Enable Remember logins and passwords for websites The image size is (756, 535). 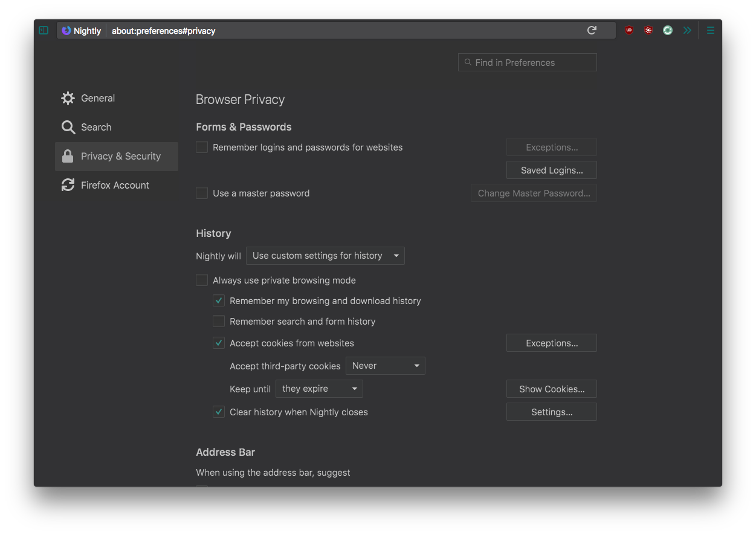(202, 147)
